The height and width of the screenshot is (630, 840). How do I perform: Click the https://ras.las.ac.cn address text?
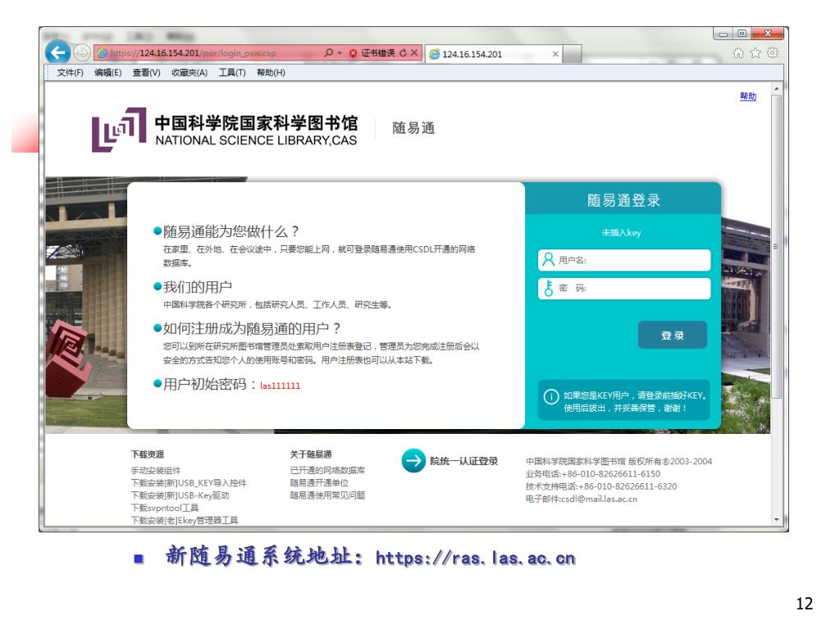[x=475, y=558]
